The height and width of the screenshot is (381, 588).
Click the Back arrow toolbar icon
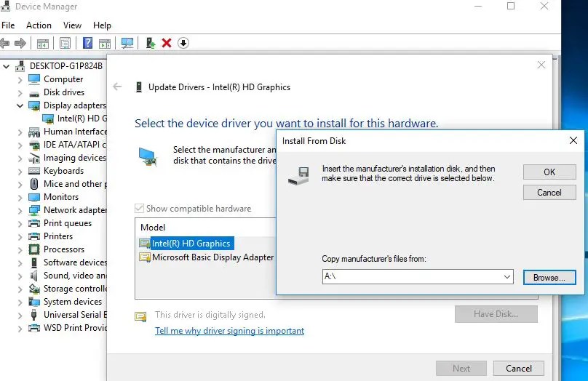point(4,43)
